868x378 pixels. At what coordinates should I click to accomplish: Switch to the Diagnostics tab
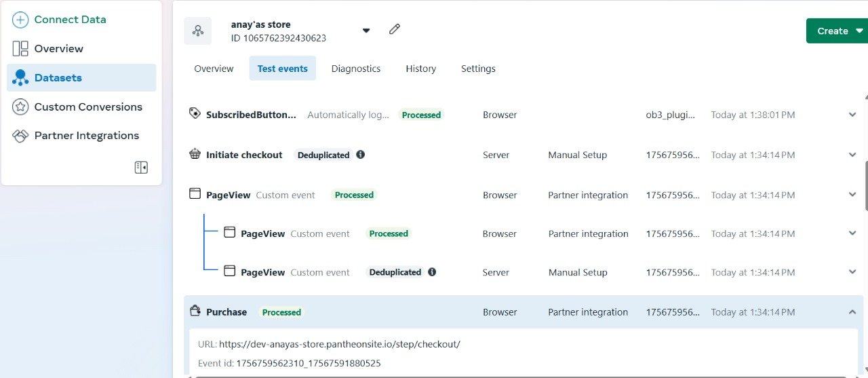(x=355, y=69)
